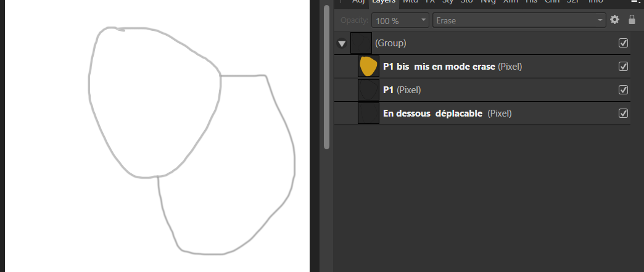The width and height of the screenshot is (644, 272).
Task: Select the "(Group)" layer name
Action: (x=390, y=43)
